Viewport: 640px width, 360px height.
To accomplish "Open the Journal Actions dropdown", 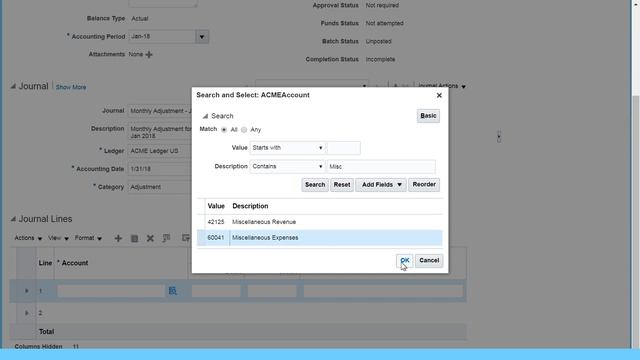I will (442, 86).
